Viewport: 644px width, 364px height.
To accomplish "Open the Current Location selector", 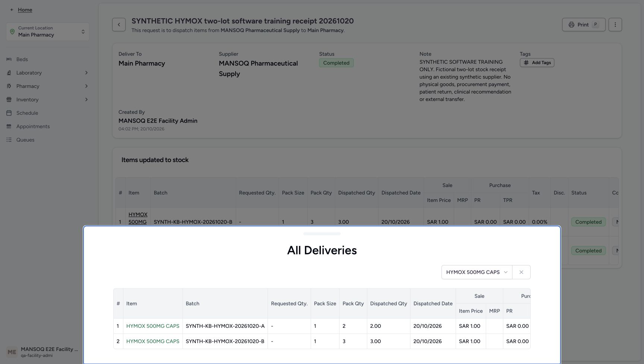I will click(x=48, y=32).
